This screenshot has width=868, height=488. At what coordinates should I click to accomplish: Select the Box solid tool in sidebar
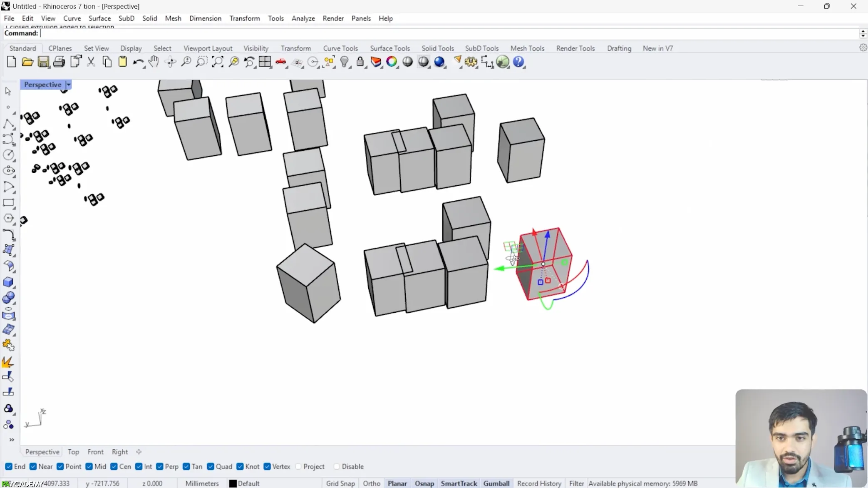[x=8, y=282]
